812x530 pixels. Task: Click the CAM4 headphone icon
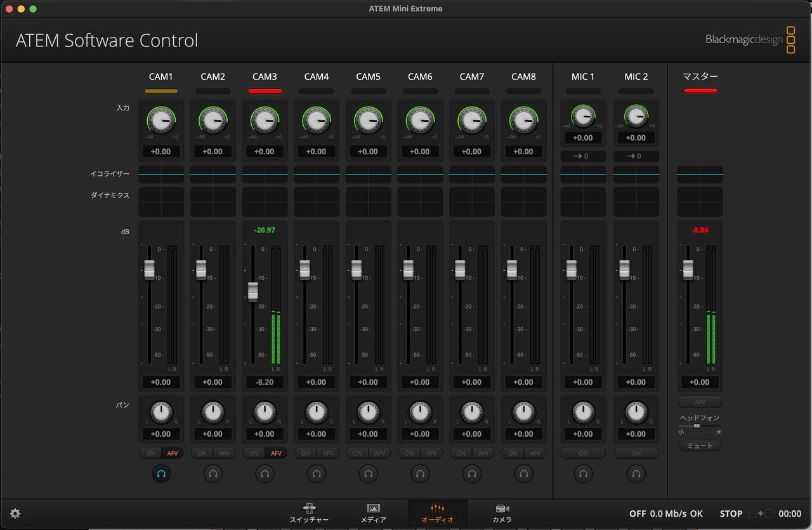pos(317,474)
